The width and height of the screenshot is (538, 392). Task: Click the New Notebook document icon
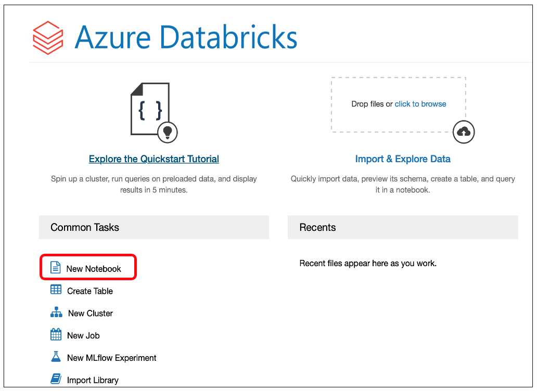point(55,268)
